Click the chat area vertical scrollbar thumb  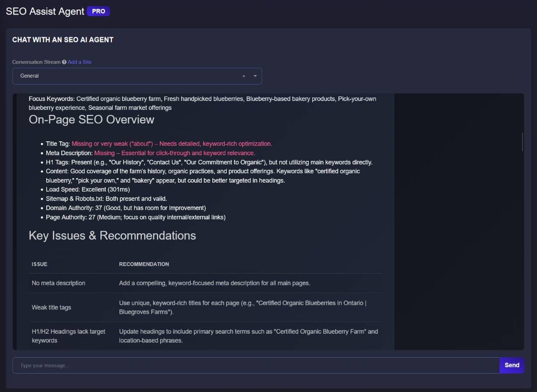tap(522, 141)
